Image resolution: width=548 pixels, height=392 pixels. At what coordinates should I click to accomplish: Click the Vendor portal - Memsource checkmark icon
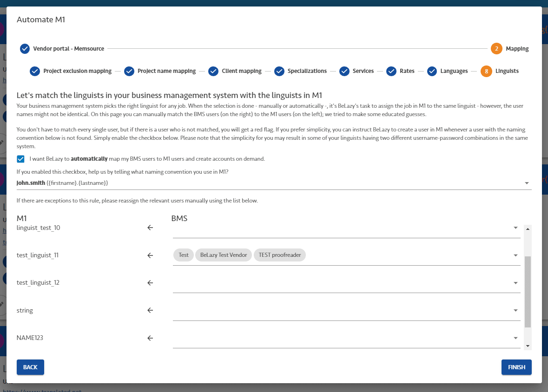point(25,48)
